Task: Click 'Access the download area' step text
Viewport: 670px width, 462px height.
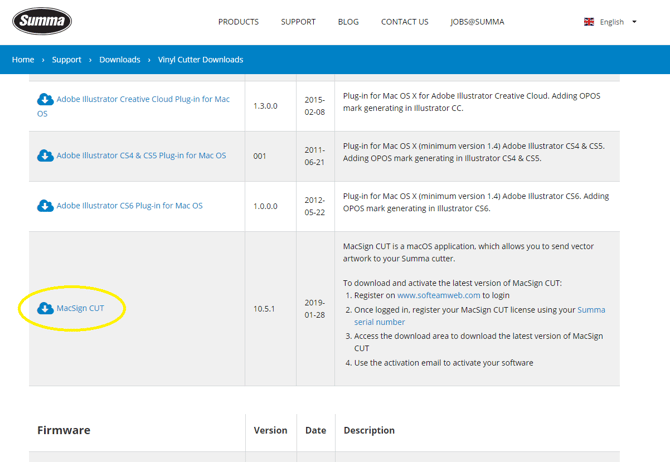Action: pos(479,342)
